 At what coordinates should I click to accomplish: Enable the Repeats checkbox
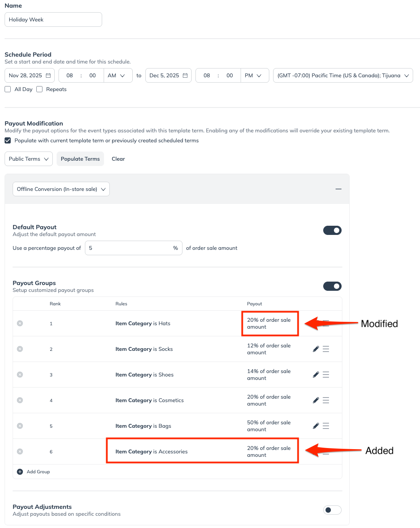(x=39, y=89)
